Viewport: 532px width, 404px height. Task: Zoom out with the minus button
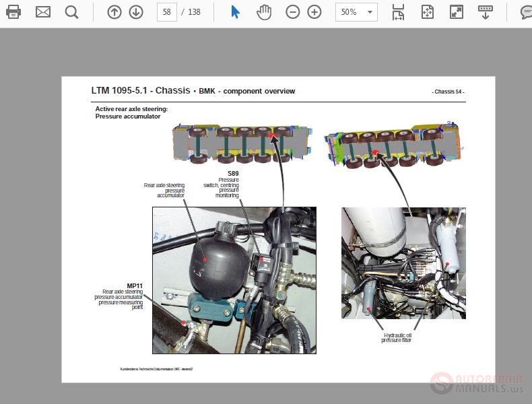coord(292,12)
